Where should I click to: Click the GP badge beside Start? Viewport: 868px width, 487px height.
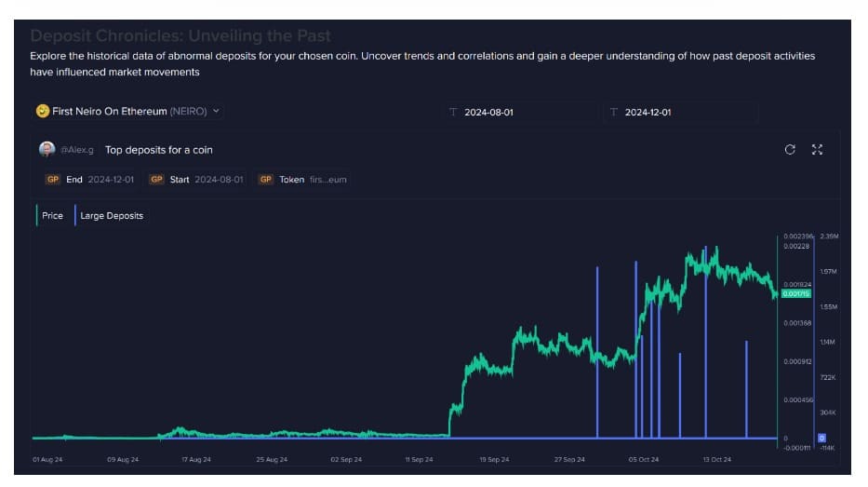[156, 180]
